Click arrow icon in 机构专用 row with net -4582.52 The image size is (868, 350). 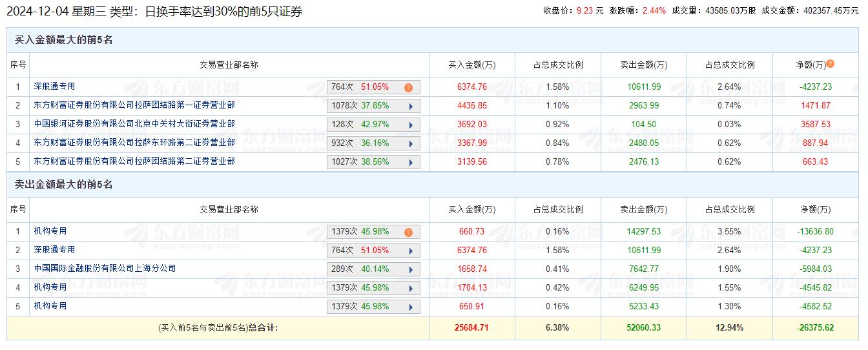[x=411, y=307]
